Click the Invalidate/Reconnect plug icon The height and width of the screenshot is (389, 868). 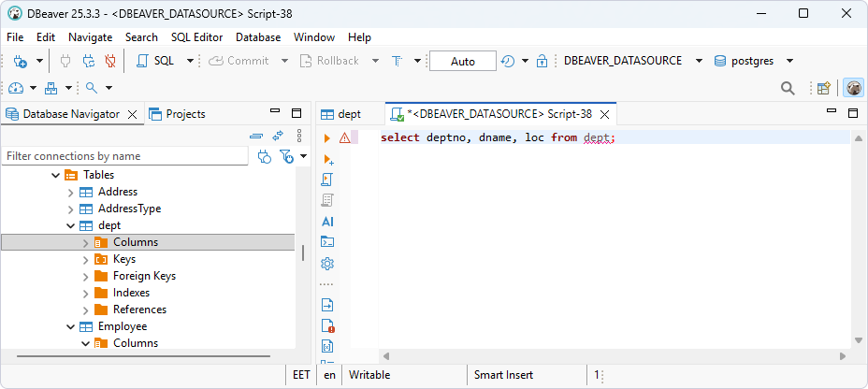[89, 61]
